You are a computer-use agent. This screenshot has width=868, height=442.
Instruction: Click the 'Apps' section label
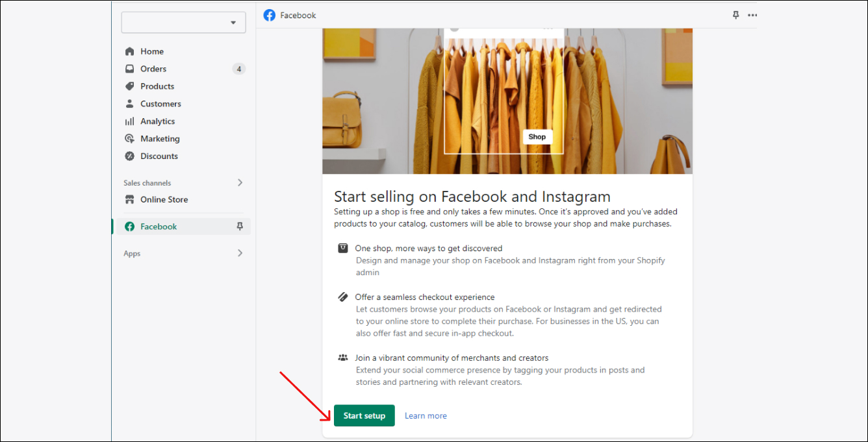tap(132, 254)
